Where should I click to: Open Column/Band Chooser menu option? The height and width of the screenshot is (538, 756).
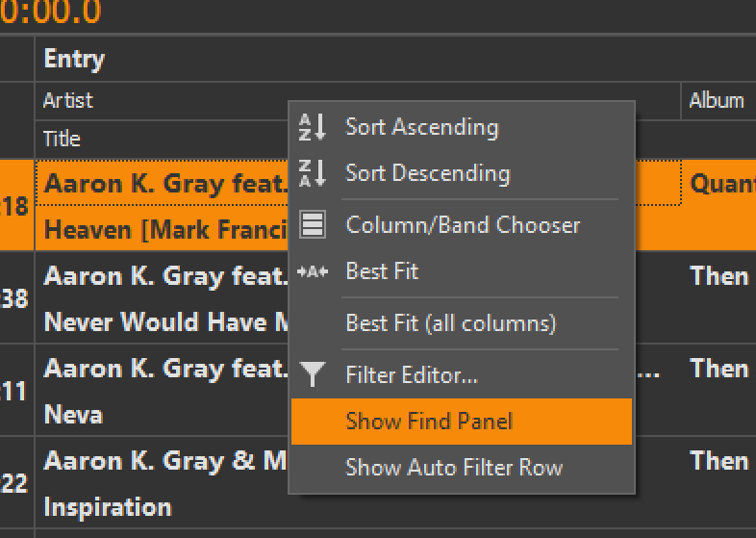point(463,225)
